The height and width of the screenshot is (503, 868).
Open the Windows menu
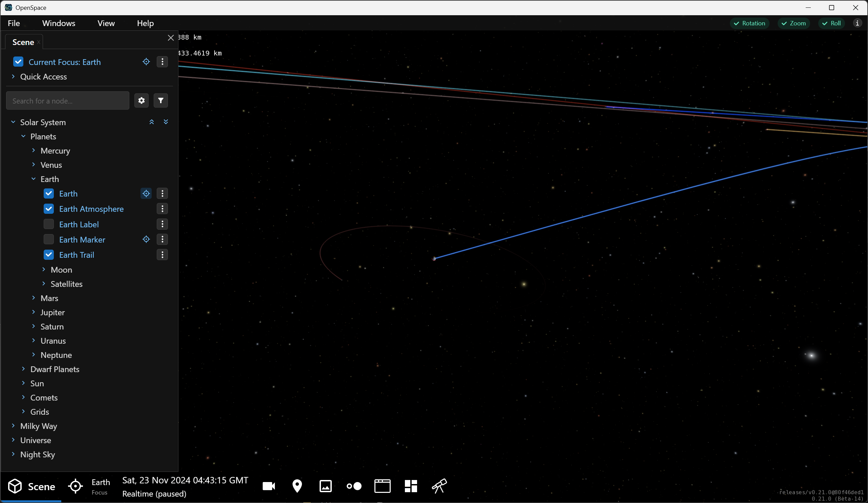pyautogui.click(x=59, y=23)
